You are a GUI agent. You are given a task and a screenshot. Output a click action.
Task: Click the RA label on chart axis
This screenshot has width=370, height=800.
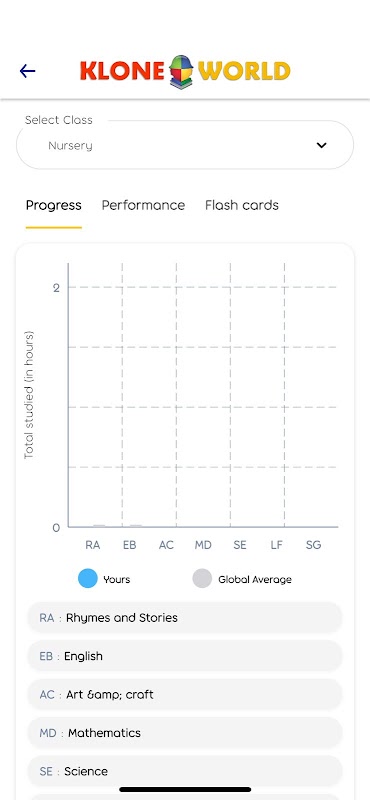(93, 545)
